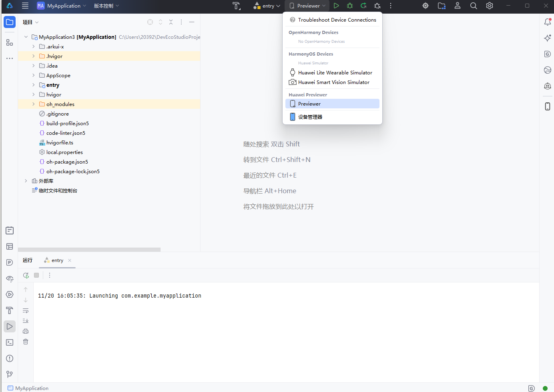
Task: Open the device panel on the right sidebar
Action: (x=548, y=106)
